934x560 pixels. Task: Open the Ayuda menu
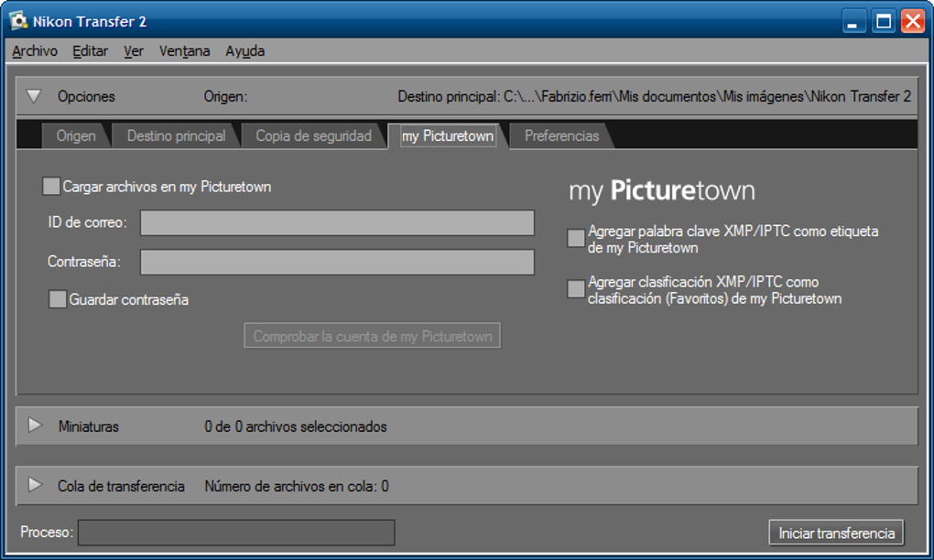244,51
